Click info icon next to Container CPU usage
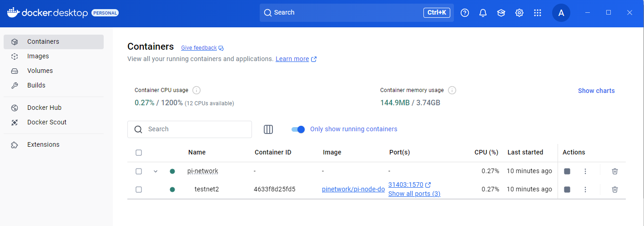Image resolution: width=644 pixels, height=226 pixels. pos(196,90)
